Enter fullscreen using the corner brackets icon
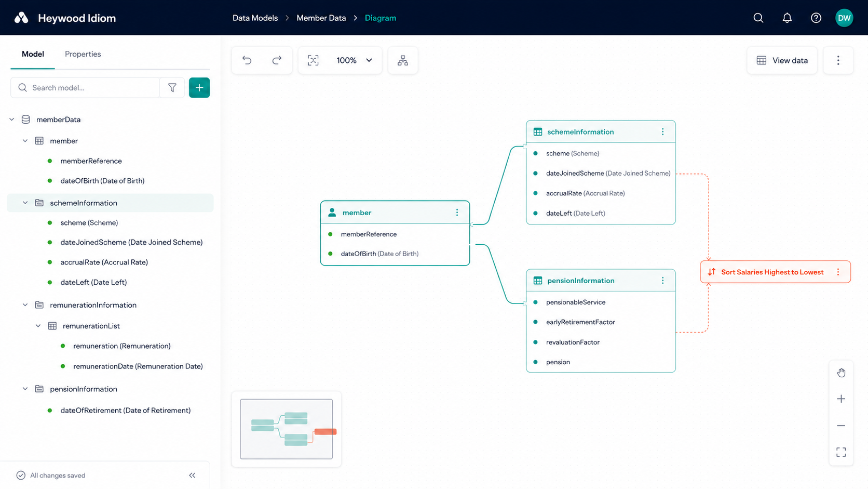 click(x=841, y=452)
